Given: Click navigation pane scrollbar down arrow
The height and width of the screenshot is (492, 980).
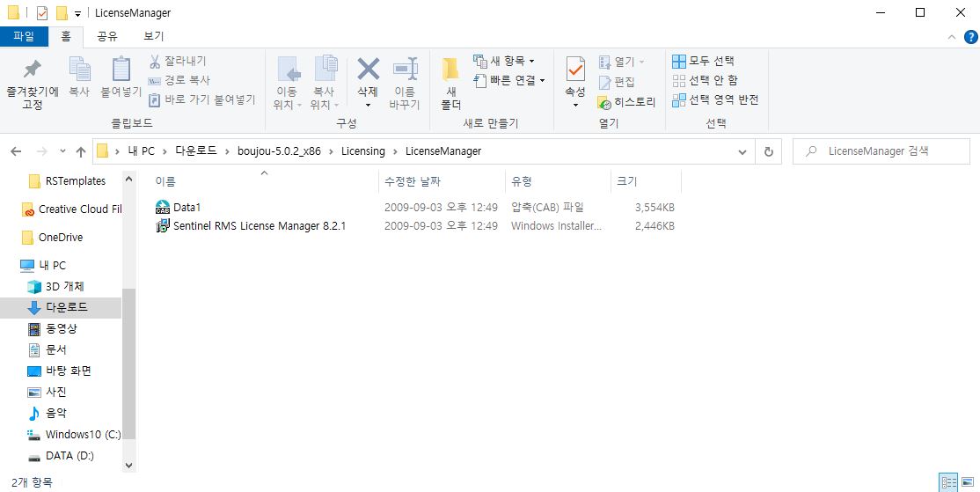Looking at the screenshot, I should (128, 466).
